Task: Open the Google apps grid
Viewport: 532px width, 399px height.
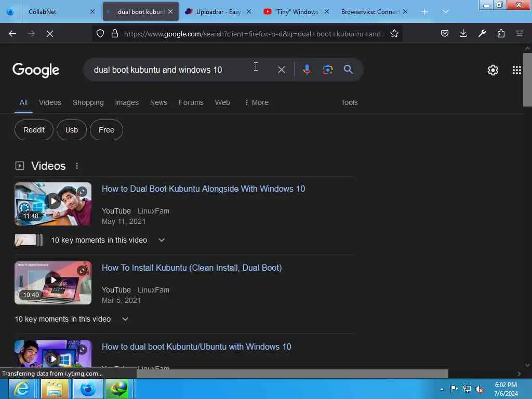Action: [x=517, y=70]
